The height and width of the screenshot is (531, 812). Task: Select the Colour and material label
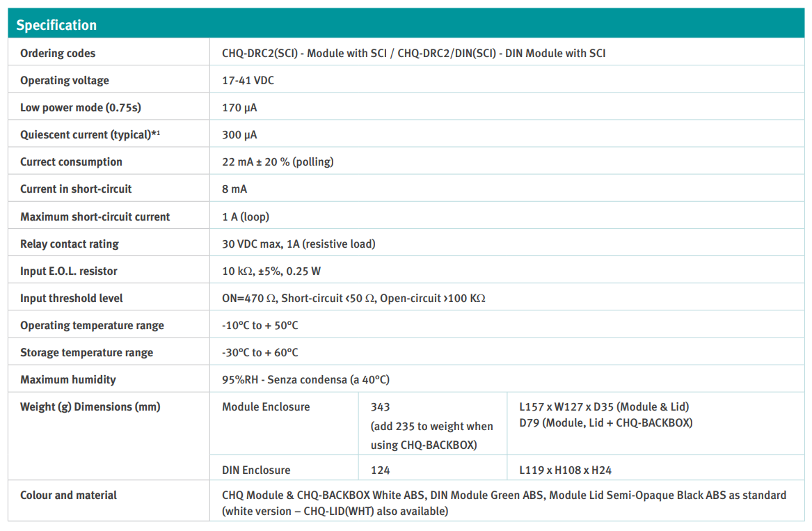tap(68, 496)
